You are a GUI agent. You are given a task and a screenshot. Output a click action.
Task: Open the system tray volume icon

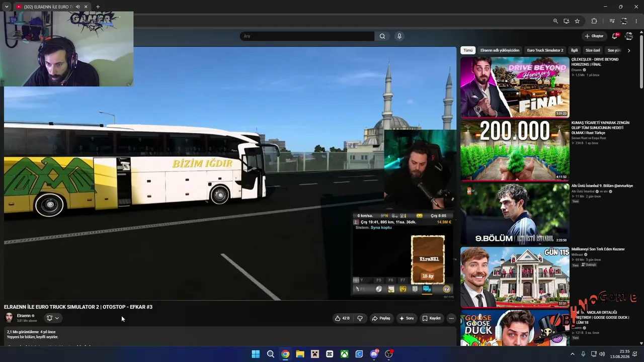(x=602, y=354)
